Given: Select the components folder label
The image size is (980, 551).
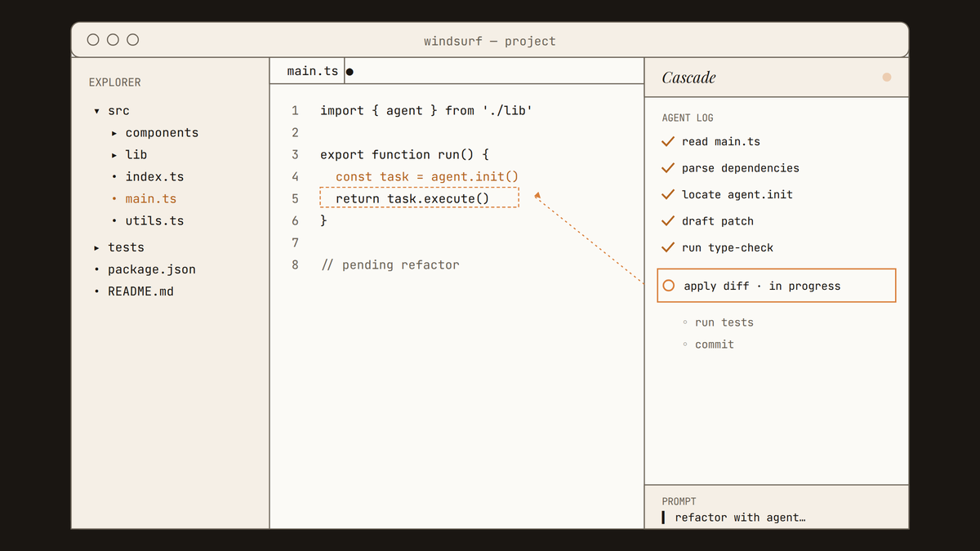Looking at the screenshot, I should tap(162, 133).
